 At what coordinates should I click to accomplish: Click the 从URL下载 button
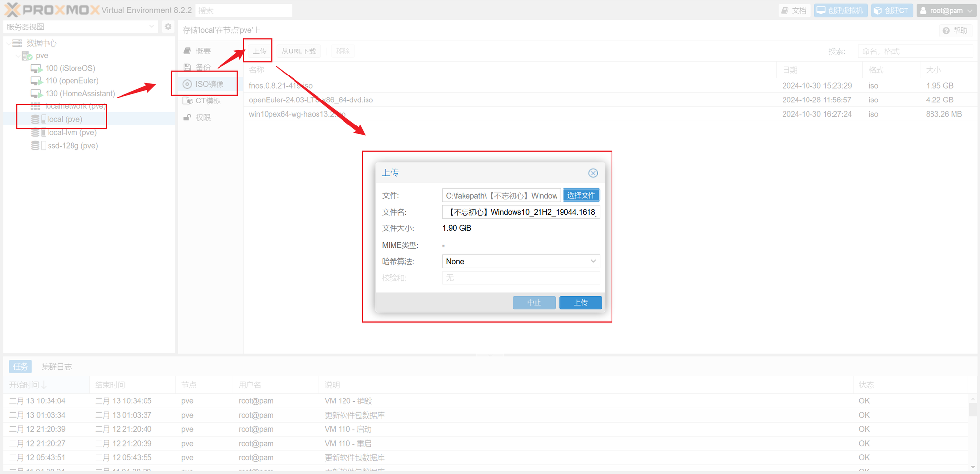tap(298, 51)
